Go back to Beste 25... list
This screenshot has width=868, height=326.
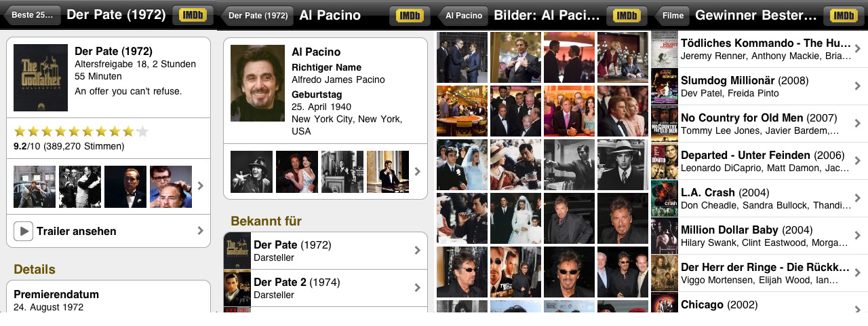(31, 15)
